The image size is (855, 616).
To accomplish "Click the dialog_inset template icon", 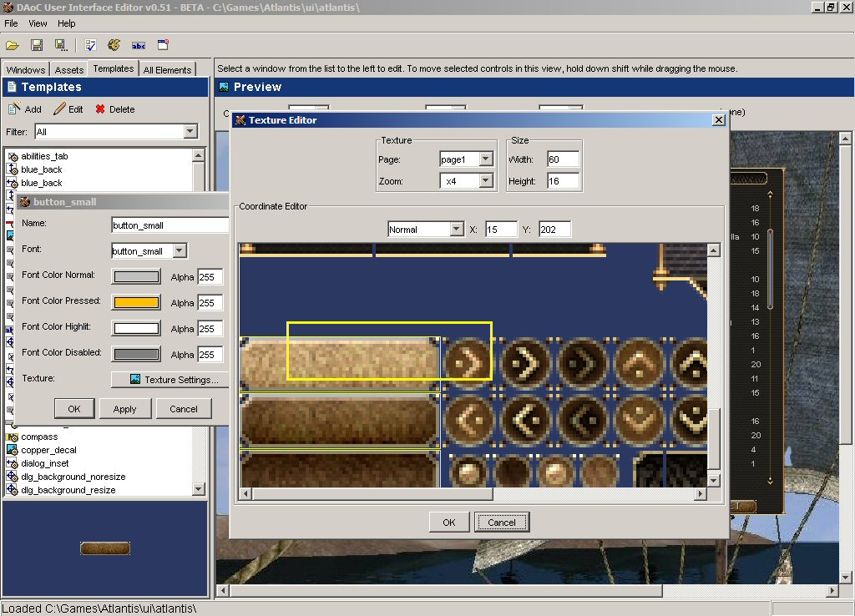I will 12,463.
